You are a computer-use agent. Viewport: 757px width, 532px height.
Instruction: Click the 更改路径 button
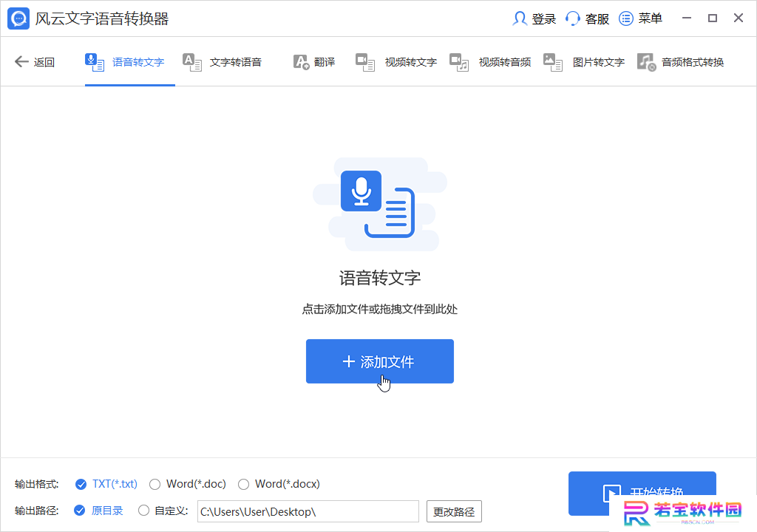[454, 512]
